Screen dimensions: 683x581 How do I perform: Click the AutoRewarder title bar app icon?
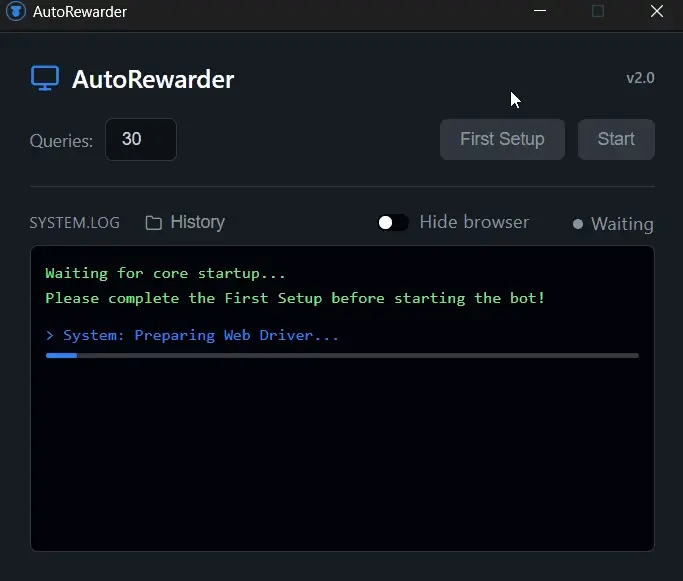[16, 11]
